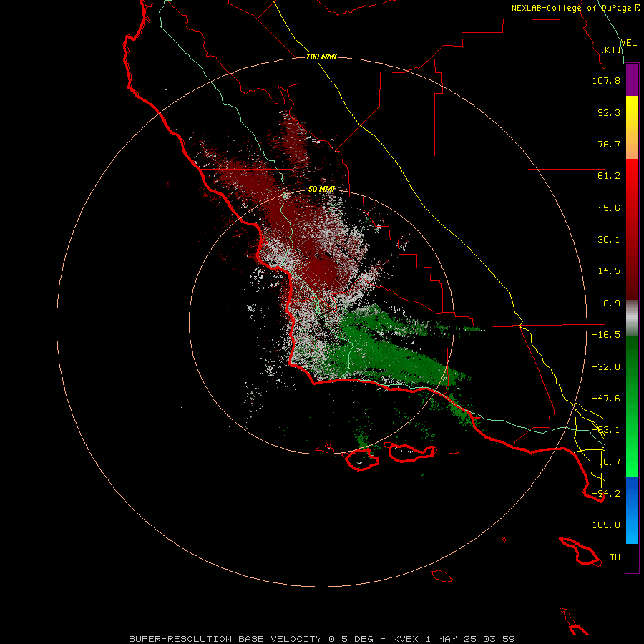This screenshot has width=644, height=644.
Task: Click the 45.6 legend value
Action: [609, 208]
